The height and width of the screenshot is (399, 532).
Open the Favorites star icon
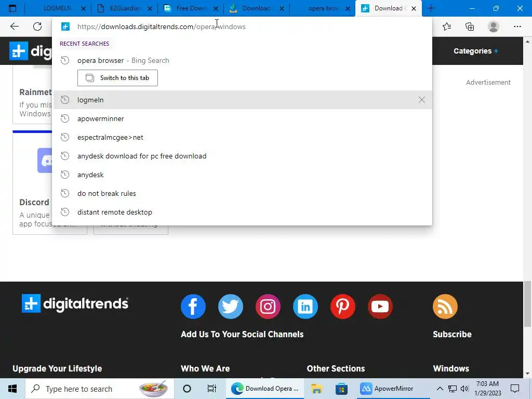(x=447, y=26)
